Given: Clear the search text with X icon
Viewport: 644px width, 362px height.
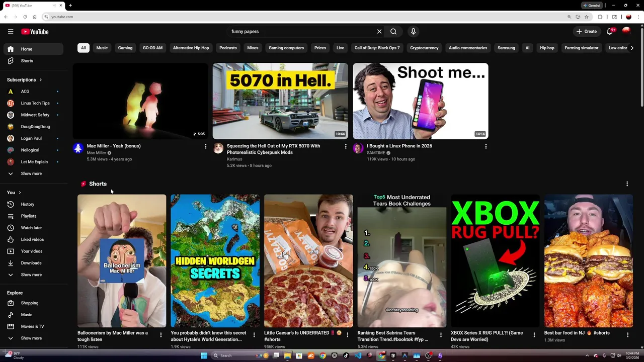Looking at the screenshot, I should (379, 32).
